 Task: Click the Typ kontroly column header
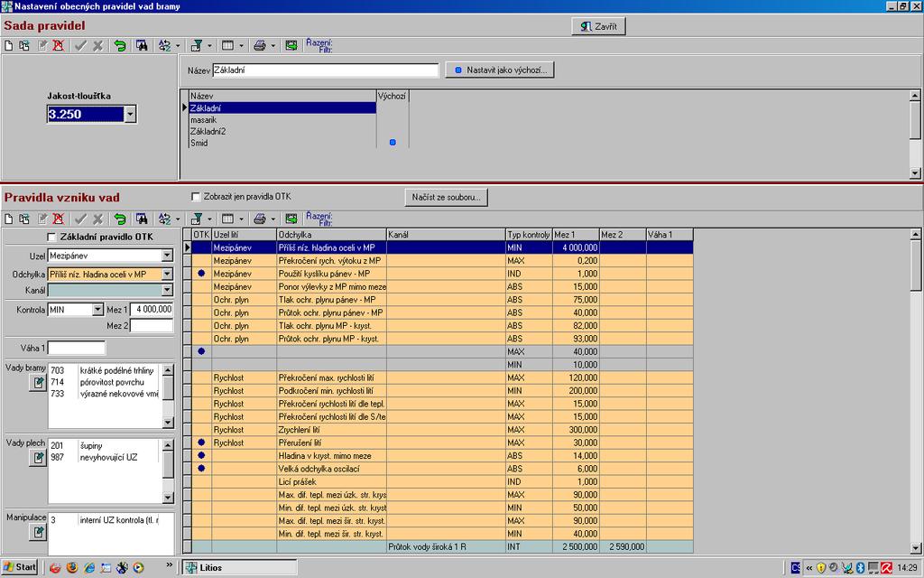coord(529,235)
